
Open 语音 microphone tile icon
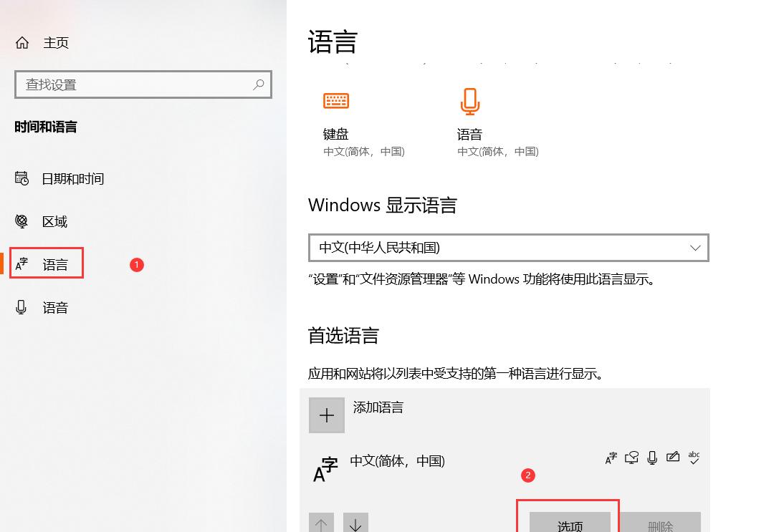pos(469,101)
